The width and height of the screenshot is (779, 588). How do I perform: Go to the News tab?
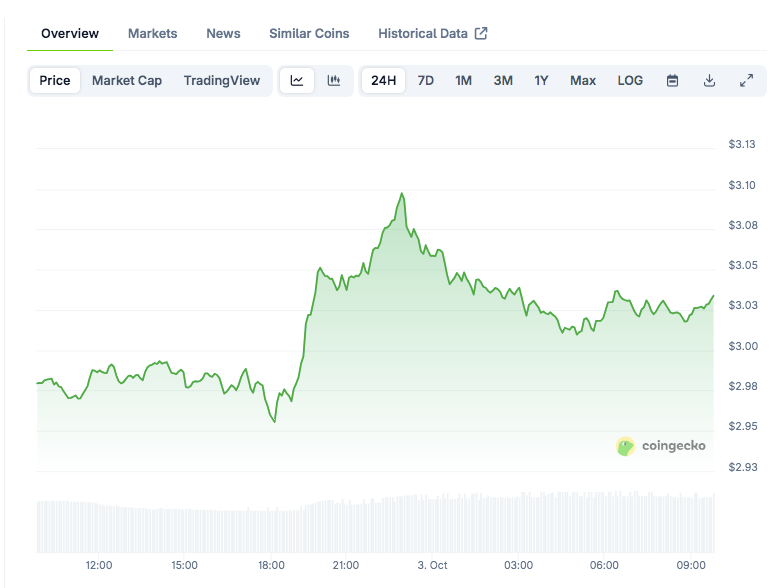coord(223,33)
